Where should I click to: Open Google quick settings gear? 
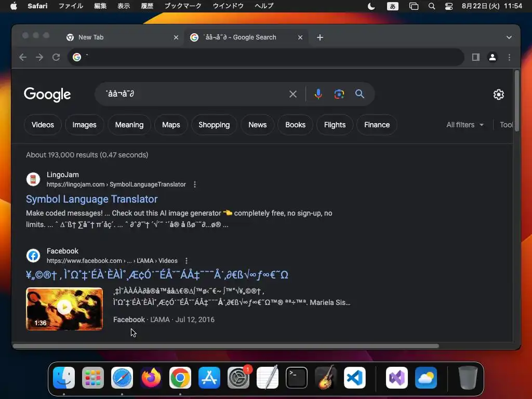tap(498, 95)
